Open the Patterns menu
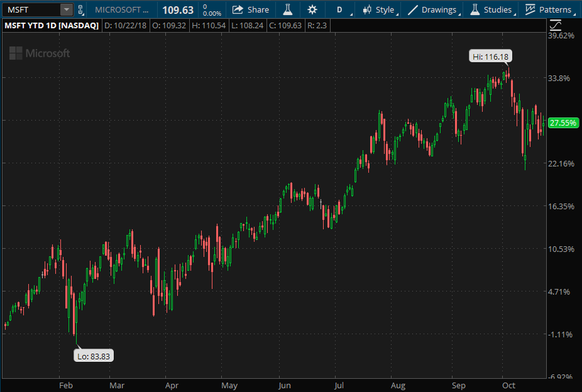The width and height of the screenshot is (582, 392). pos(550,10)
